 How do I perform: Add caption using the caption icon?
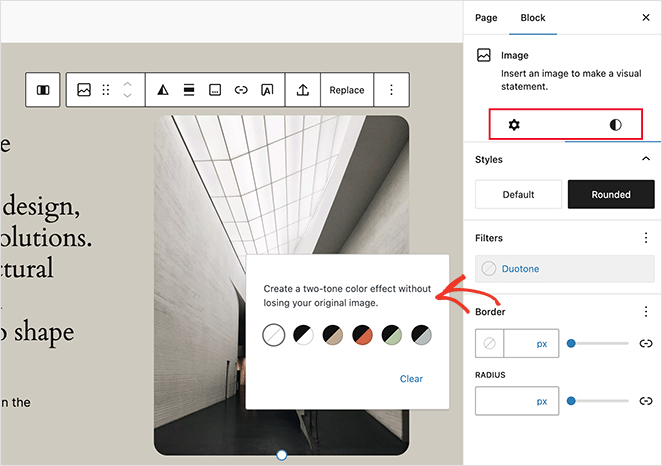pyautogui.click(x=215, y=90)
